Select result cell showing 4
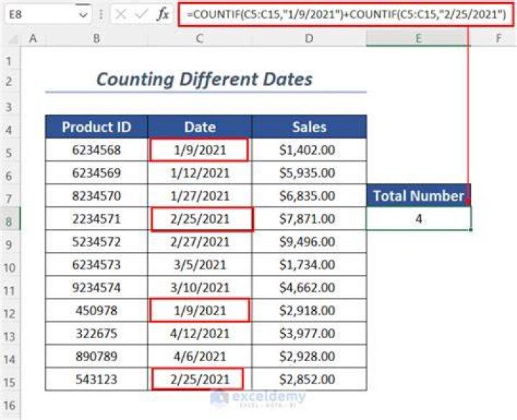Screen dimensions: 517x420 point(419,218)
